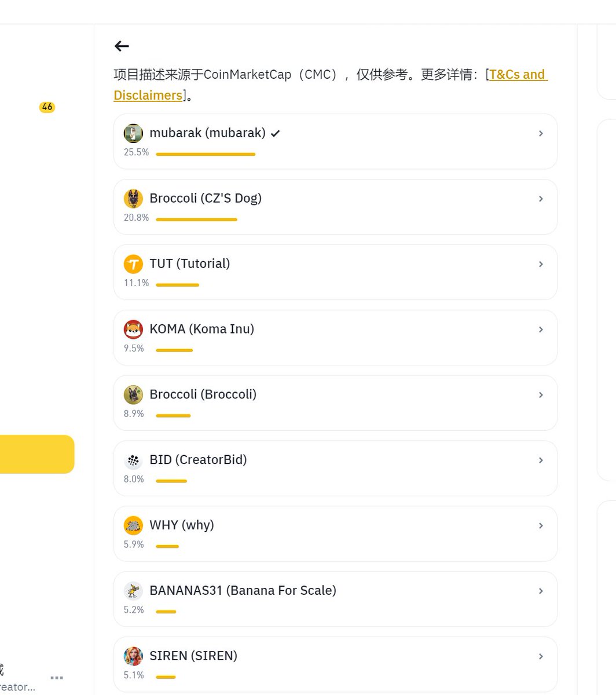Open the TUT (Tutorial) row arrow

coord(541,264)
